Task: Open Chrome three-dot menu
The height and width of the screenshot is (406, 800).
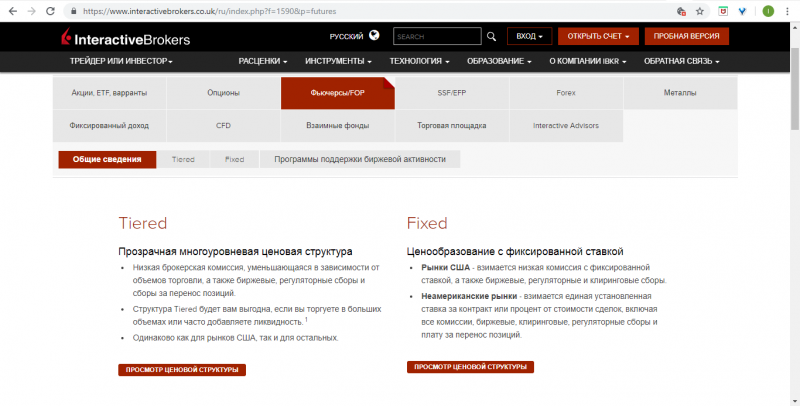Action: pos(787,11)
